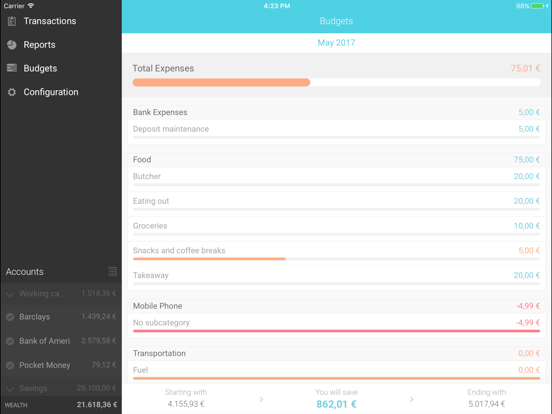The height and width of the screenshot is (414, 552).
Task: Click arrow after Starting with amount
Action: coord(261,400)
